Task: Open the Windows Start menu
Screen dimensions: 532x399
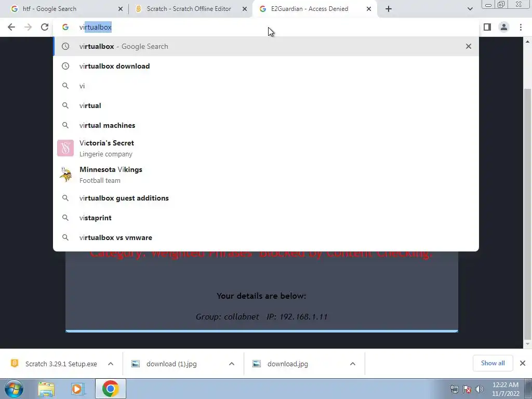Action: click(14, 389)
